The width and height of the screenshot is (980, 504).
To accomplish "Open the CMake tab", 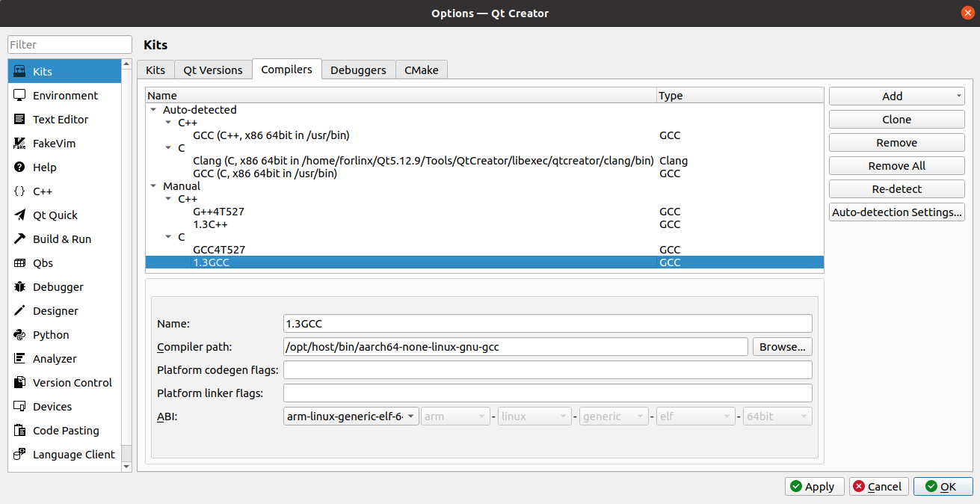I will (x=422, y=70).
